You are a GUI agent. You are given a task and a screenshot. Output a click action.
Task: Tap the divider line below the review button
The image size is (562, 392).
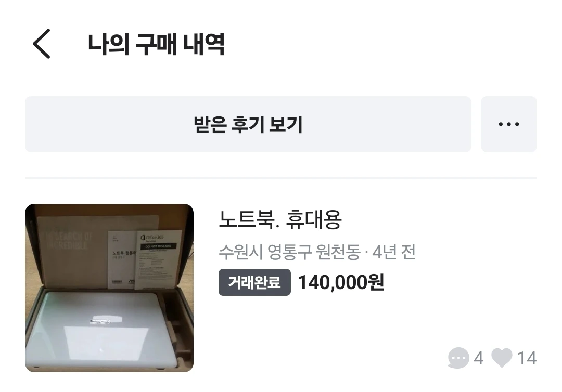(281, 178)
